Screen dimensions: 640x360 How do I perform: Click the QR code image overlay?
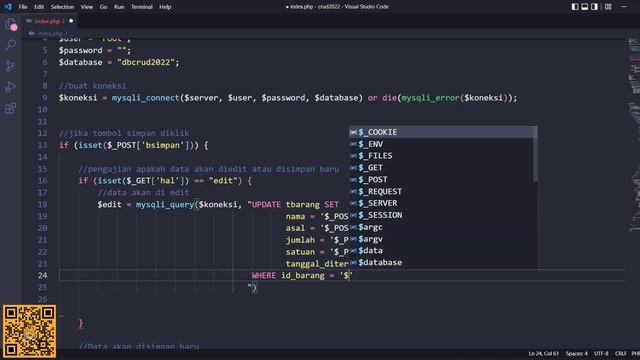(x=29, y=331)
